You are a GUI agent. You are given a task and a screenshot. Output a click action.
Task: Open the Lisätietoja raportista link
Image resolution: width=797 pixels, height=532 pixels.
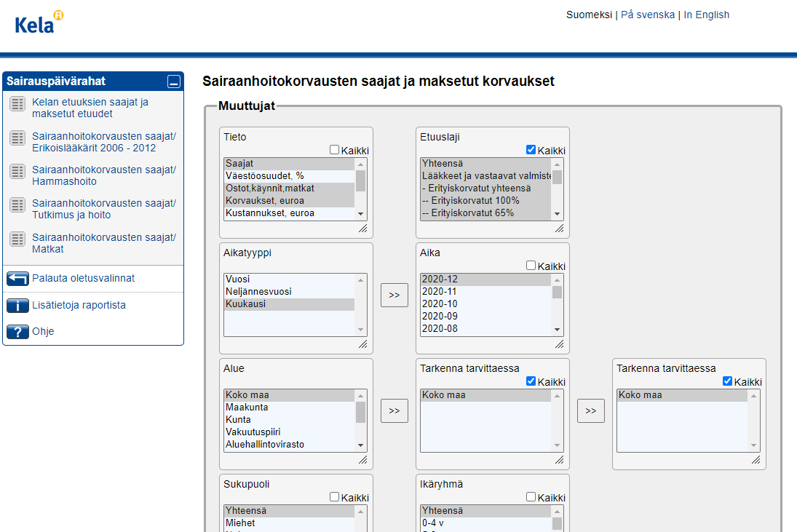point(79,306)
